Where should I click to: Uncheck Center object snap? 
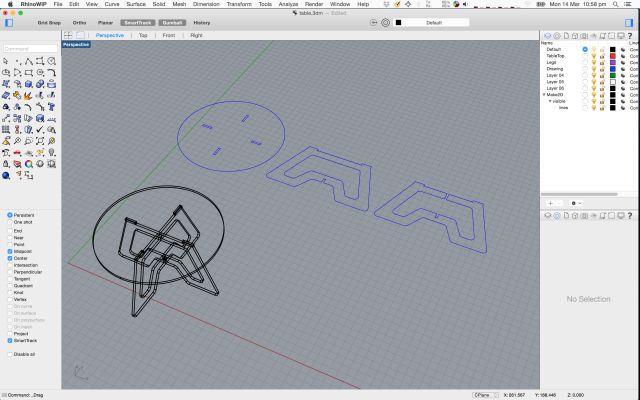(x=10, y=258)
